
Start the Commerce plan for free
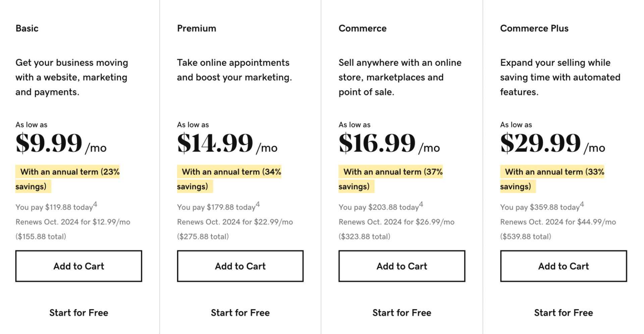402,313
